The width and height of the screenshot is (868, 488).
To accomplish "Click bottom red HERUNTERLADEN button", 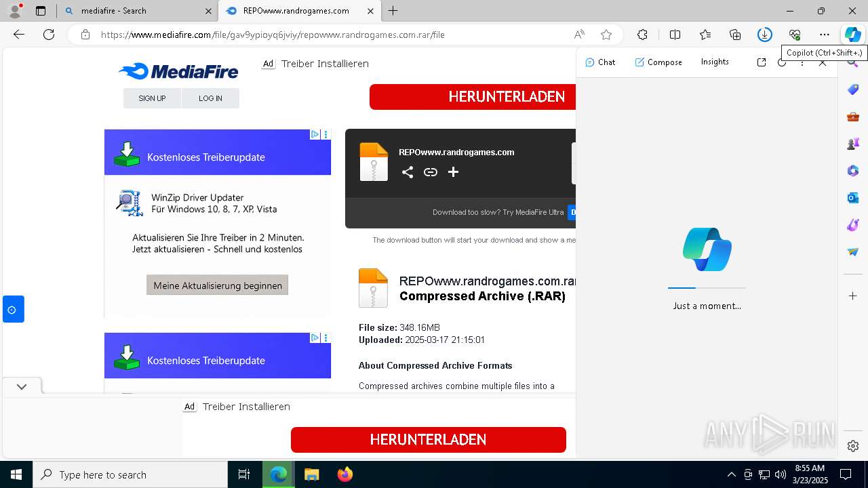I will (x=429, y=440).
